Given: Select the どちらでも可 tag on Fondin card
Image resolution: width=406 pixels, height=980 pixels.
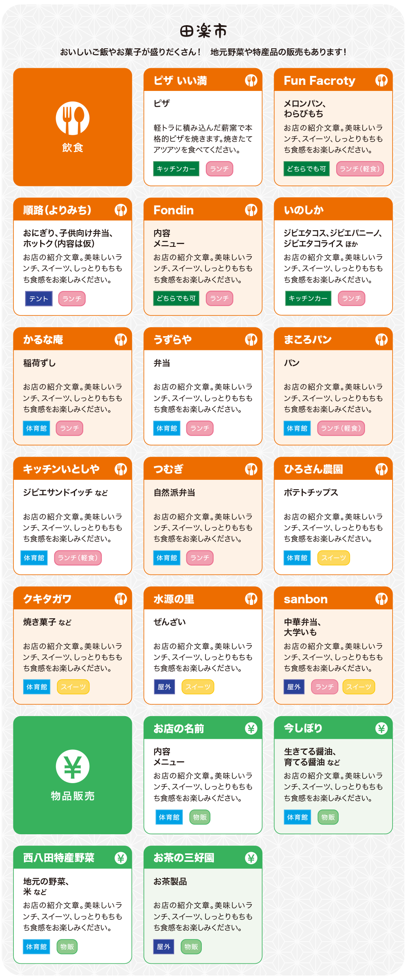Looking at the screenshot, I should tap(176, 298).
